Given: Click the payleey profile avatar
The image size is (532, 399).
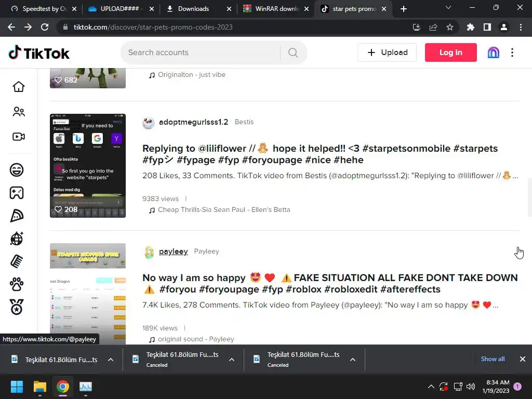Looking at the screenshot, I should 149,252.
